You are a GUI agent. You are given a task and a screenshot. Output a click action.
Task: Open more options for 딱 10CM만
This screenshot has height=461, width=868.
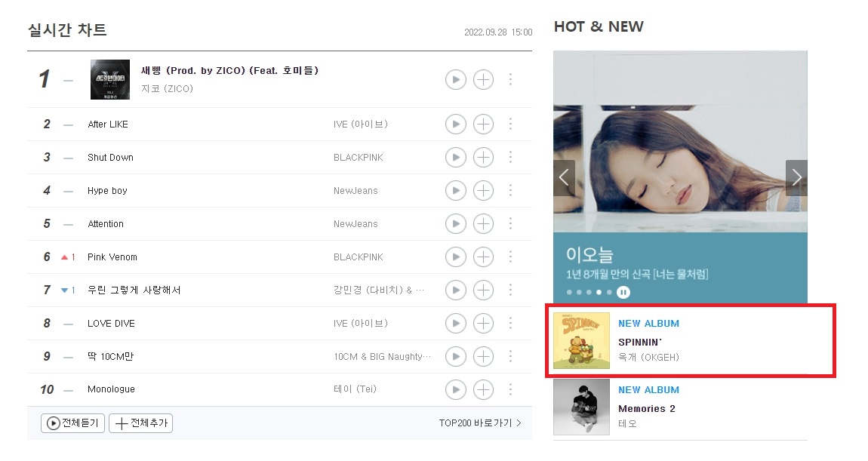(510, 356)
